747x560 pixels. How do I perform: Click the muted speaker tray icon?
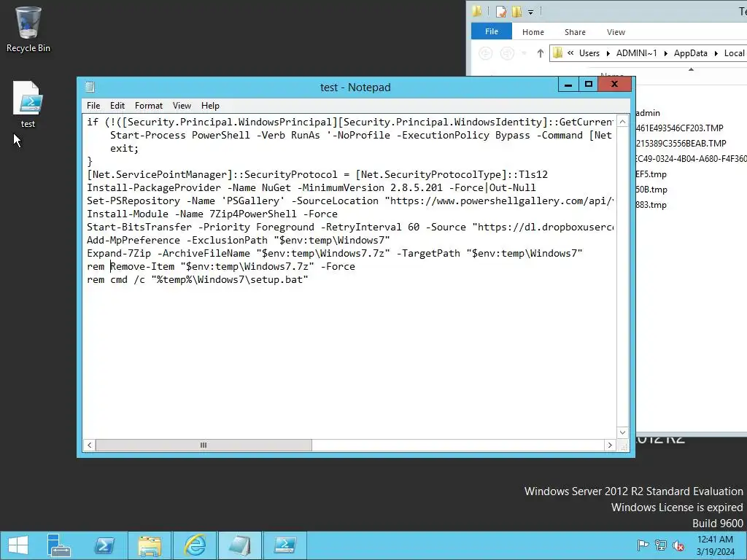(x=678, y=545)
